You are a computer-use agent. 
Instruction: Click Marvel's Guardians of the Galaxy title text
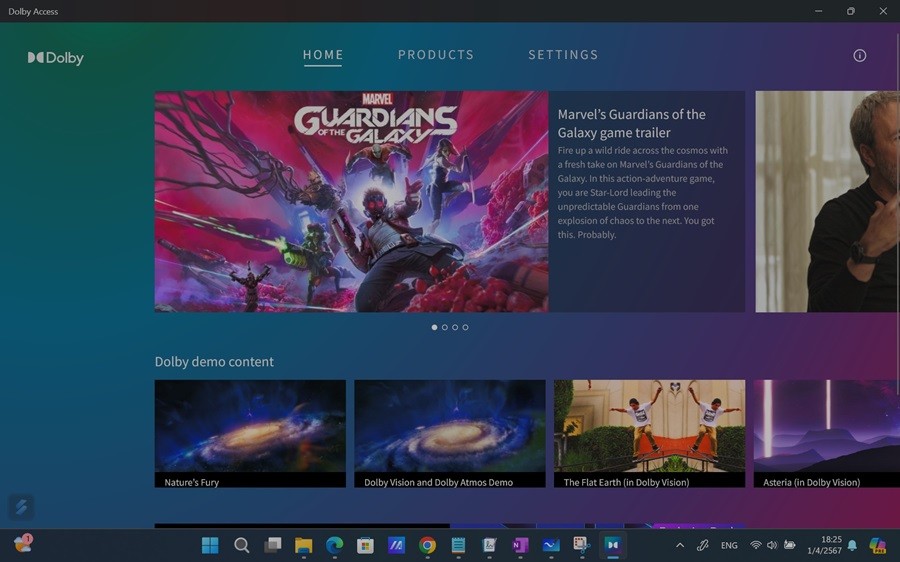[631, 123]
